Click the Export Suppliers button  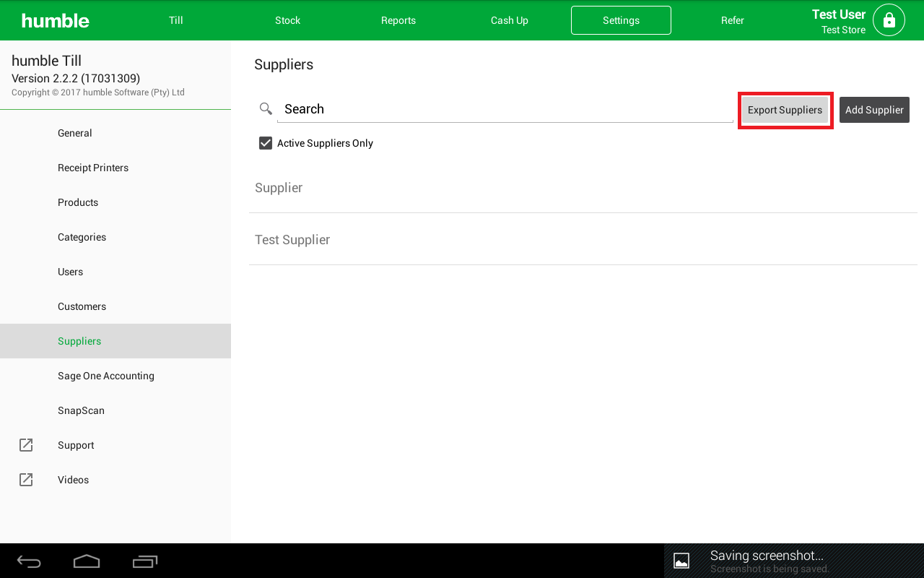point(785,110)
